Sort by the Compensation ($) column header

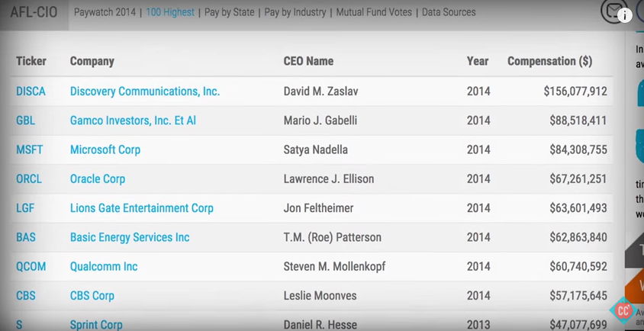tap(549, 61)
